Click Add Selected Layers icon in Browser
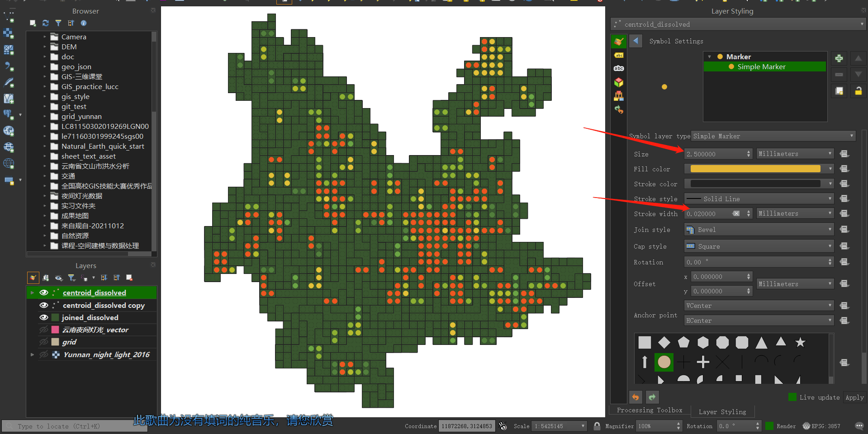The height and width of the screenshot is (434, 868). tap(33, 23)
